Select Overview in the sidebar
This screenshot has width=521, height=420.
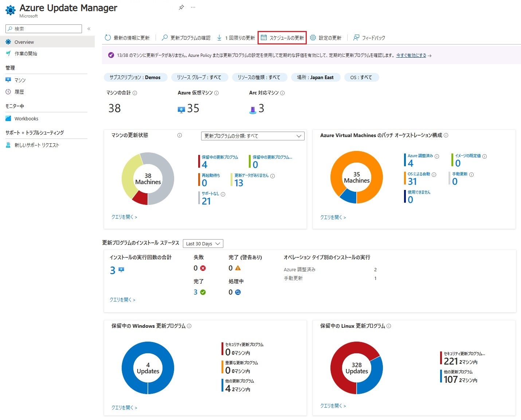pyautogui.click(x=47, y=42)
